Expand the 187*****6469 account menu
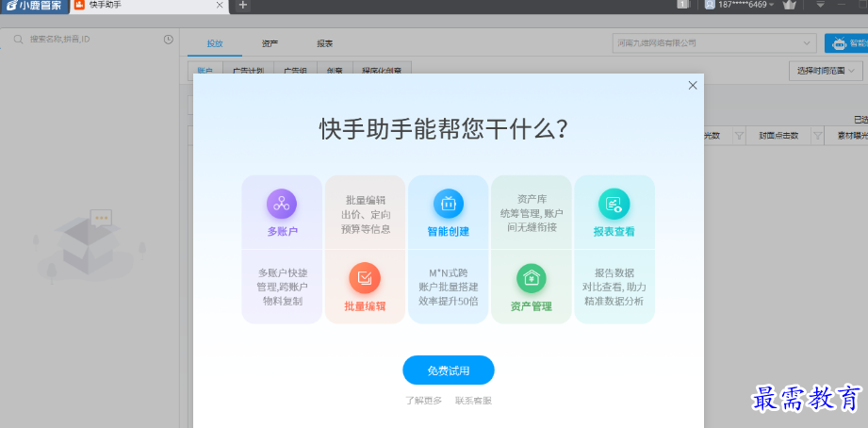Viewport: 868px width, 428px height. click(x=745, y=5)
